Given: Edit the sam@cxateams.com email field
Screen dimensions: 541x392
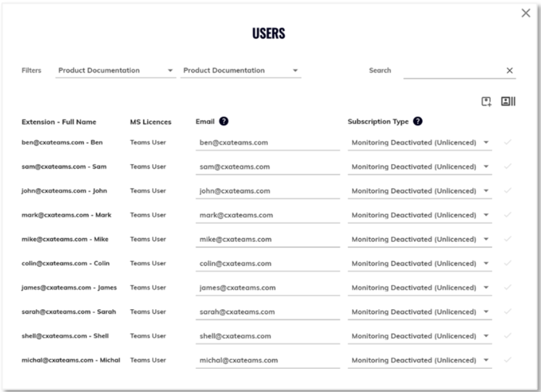Looking at the screenshot, I should pos(267,167).
